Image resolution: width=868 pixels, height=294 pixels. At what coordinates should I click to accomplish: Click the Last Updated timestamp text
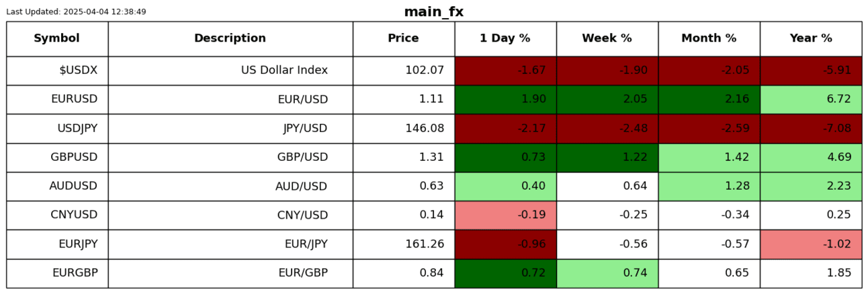[76, 12]
